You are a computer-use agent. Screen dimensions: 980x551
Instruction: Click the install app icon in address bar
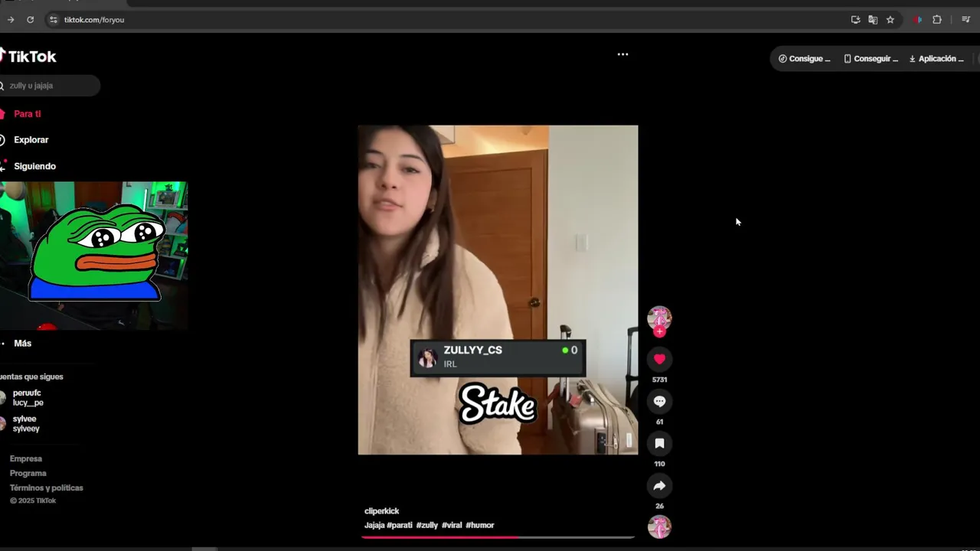click(855, 20)
